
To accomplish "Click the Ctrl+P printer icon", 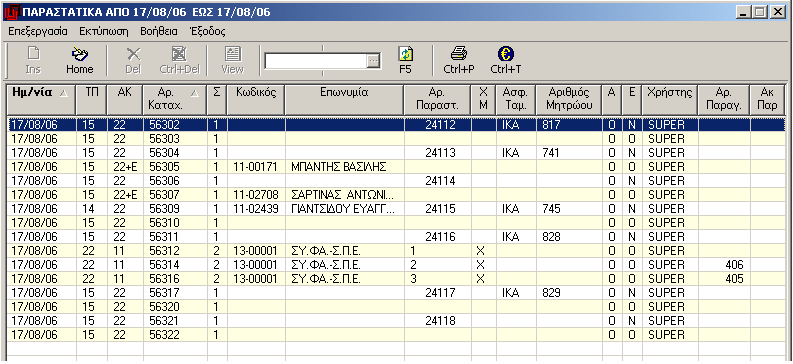I will pyautogui.click(x=459, y=54).
